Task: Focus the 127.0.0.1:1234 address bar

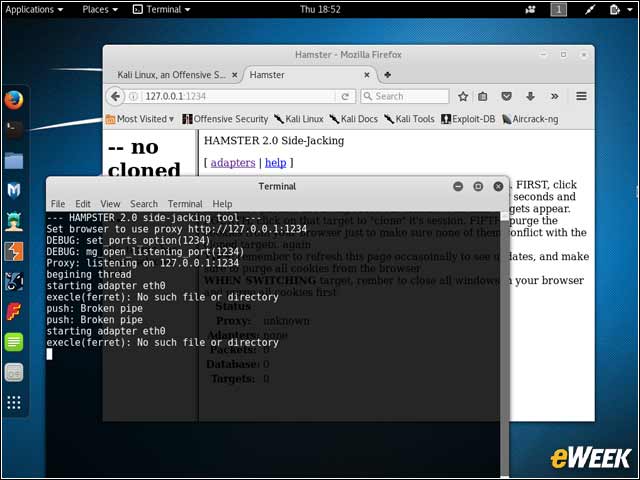Action: (239, 96)
